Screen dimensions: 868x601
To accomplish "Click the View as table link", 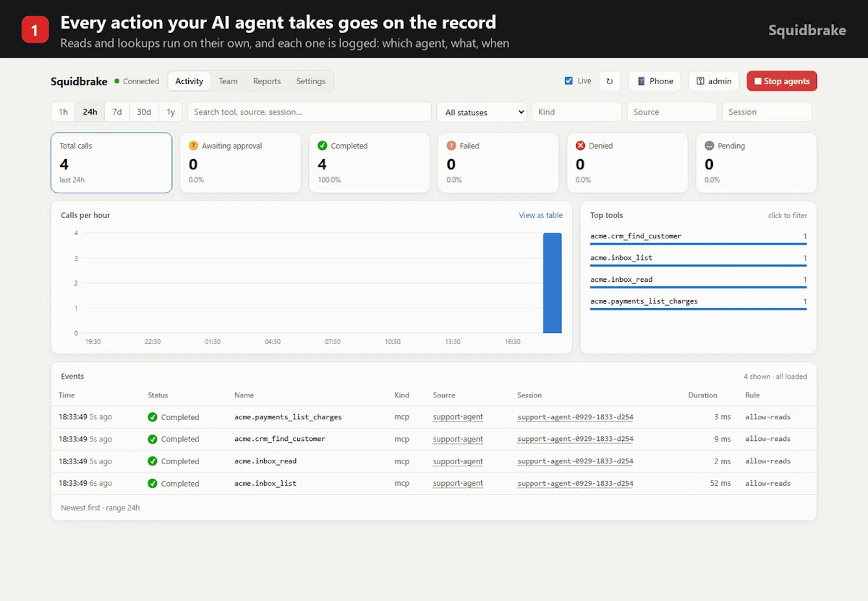I will (x=540, y=215).
